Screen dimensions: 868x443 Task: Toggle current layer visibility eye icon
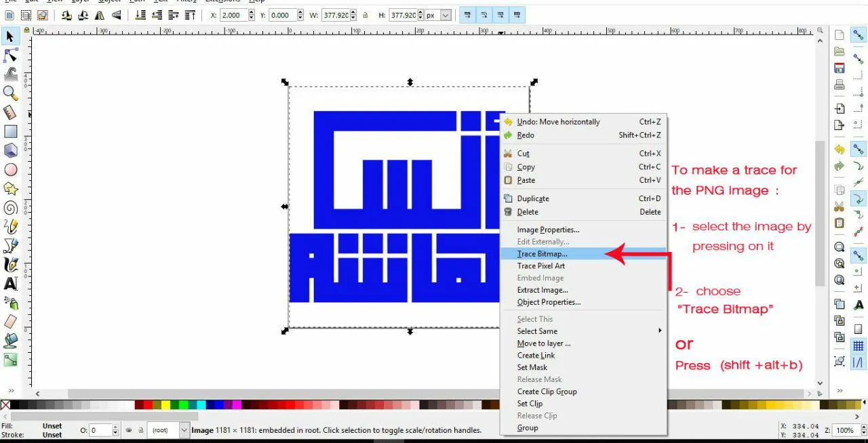coord(128,430)
